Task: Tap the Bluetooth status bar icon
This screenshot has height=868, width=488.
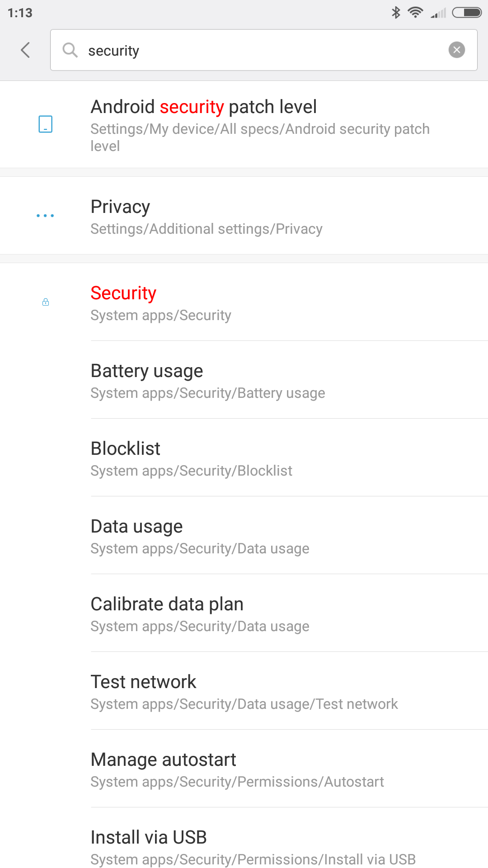Action: [x=396, y=13]
